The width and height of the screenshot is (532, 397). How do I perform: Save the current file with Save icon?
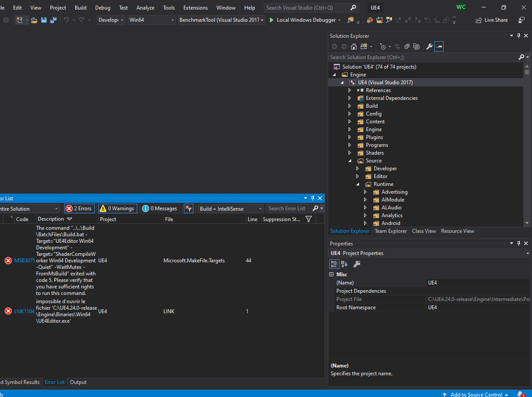coord(44,20)
